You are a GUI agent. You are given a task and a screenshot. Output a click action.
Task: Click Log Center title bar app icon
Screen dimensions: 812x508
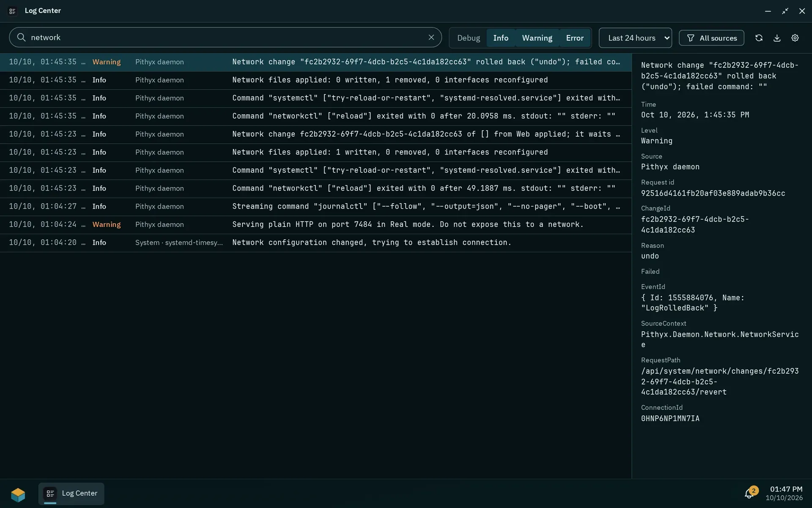(x=13, y=11)
